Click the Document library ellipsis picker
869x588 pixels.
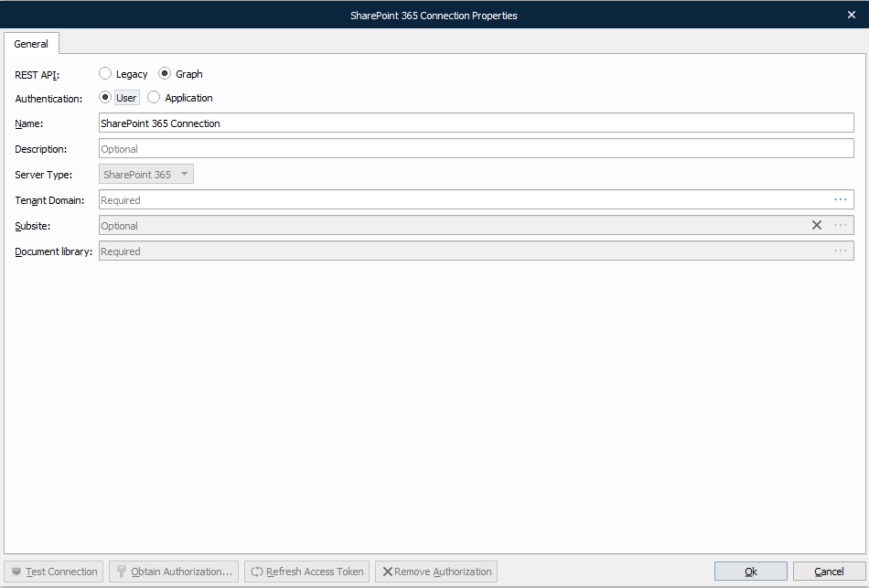tap(840, 251)
